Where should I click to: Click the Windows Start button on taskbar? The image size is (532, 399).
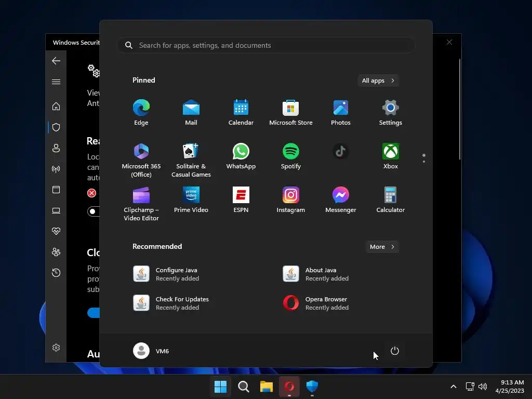tap(220, 387)
